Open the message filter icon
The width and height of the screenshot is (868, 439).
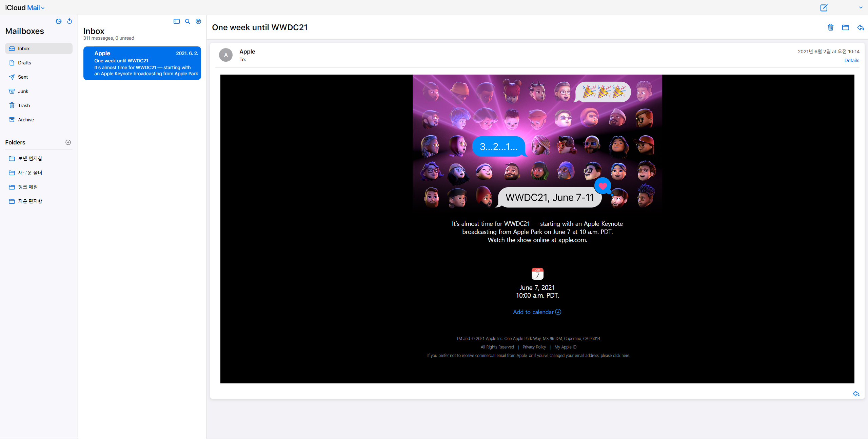(198, 21)
